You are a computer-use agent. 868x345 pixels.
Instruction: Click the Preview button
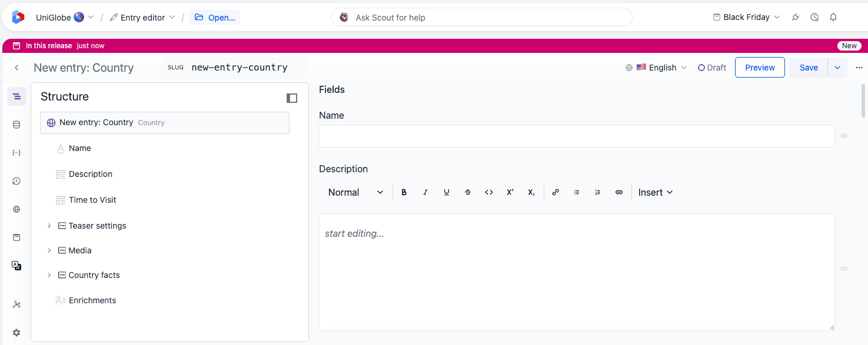coord(760,68)
